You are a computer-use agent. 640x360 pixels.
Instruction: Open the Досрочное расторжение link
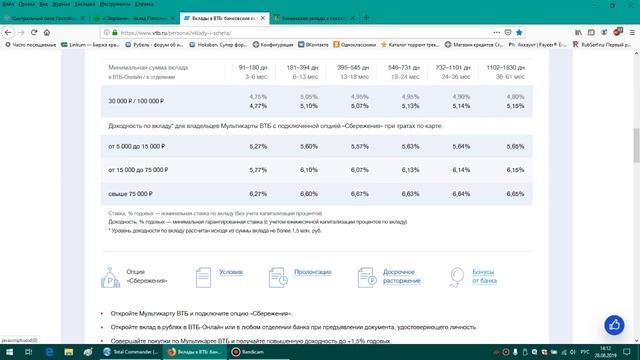pos(402,276)
